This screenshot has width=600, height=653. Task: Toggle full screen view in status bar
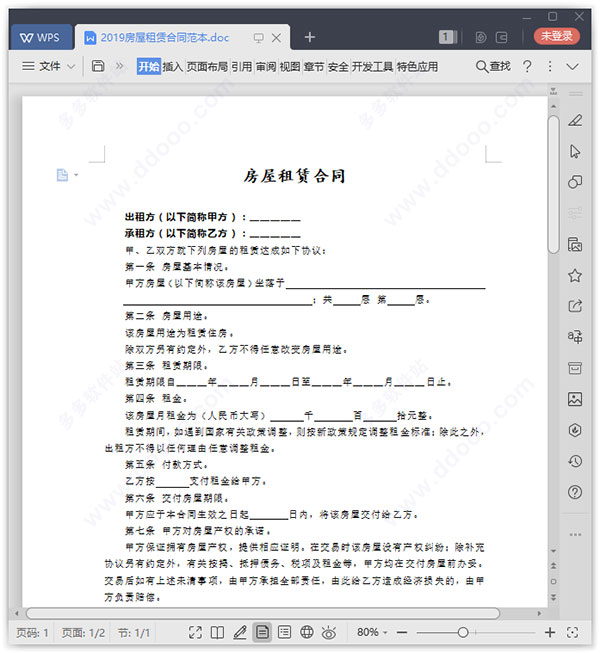tap(195, 633)
